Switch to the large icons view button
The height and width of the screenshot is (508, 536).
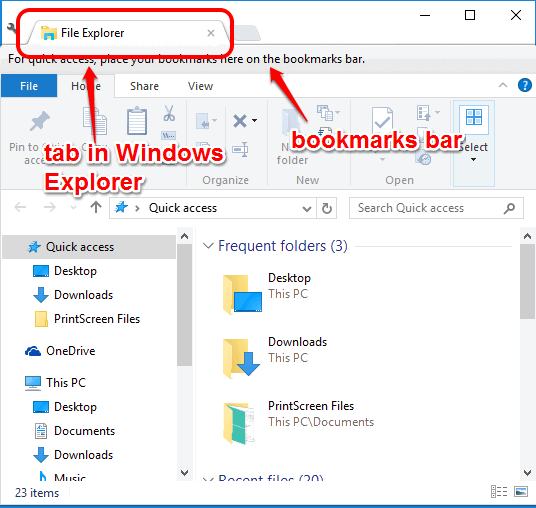[x=521, y=492]
